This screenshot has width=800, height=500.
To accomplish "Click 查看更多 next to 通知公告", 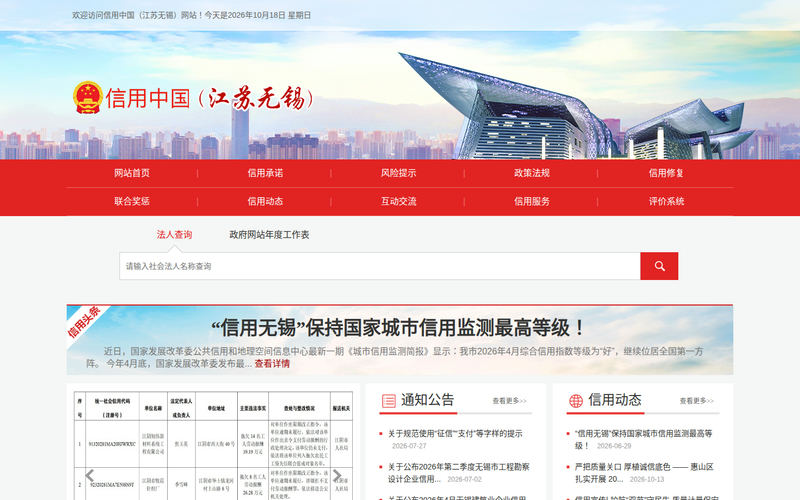I will [509, 401].
